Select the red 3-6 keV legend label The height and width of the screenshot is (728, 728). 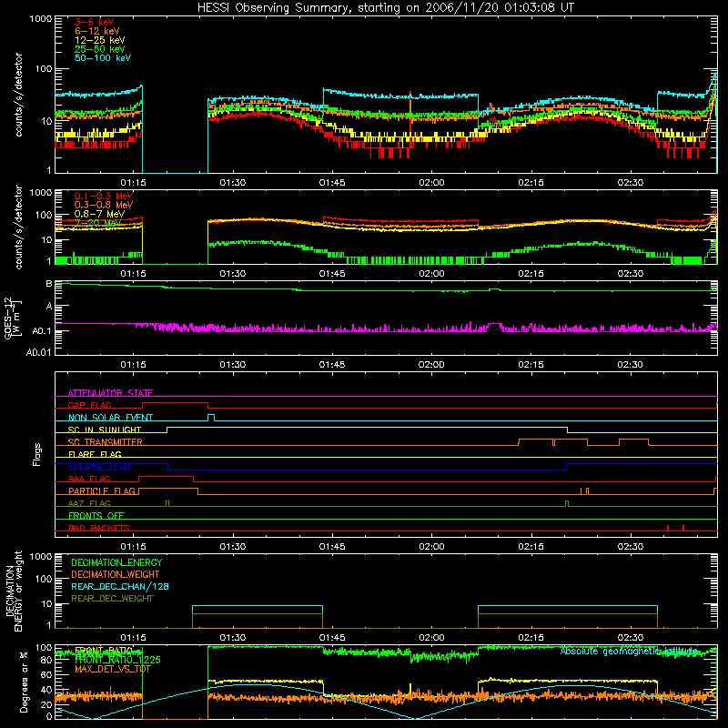[95, 22]
